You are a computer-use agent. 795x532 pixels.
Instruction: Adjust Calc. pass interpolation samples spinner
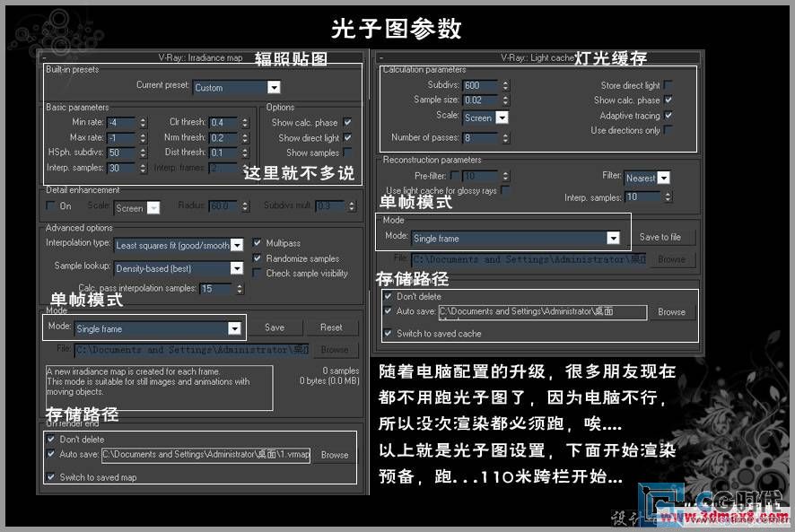(x=240, y=289)
